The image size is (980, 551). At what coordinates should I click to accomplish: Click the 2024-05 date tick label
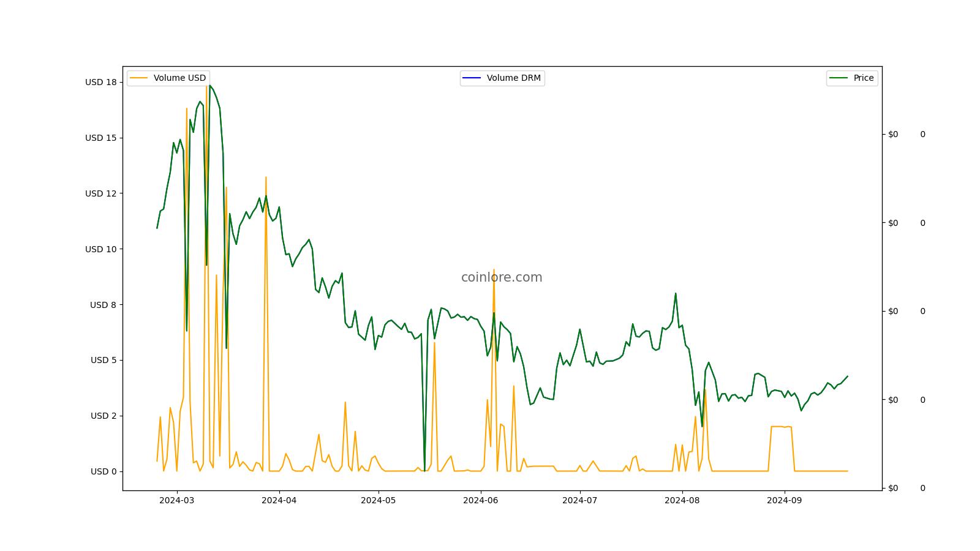click(379, 500)
